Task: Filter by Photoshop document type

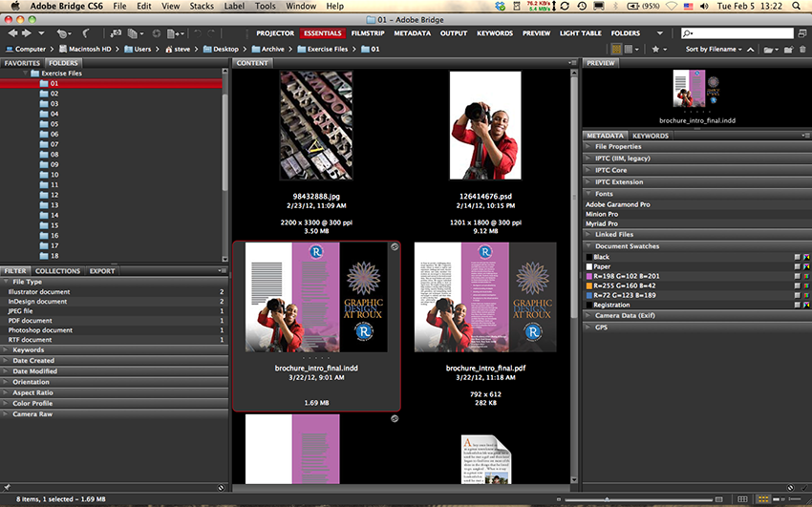Action: [x=114, y=330]
